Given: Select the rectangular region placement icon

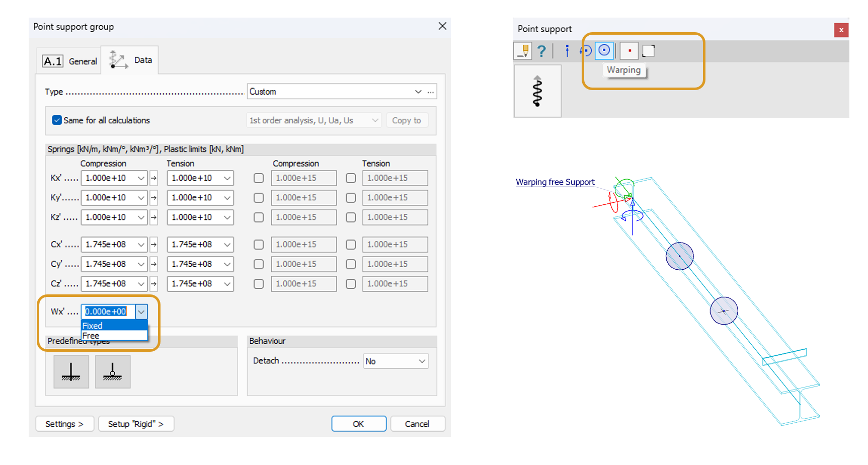Looking at the screenshot, I should 648,50.
